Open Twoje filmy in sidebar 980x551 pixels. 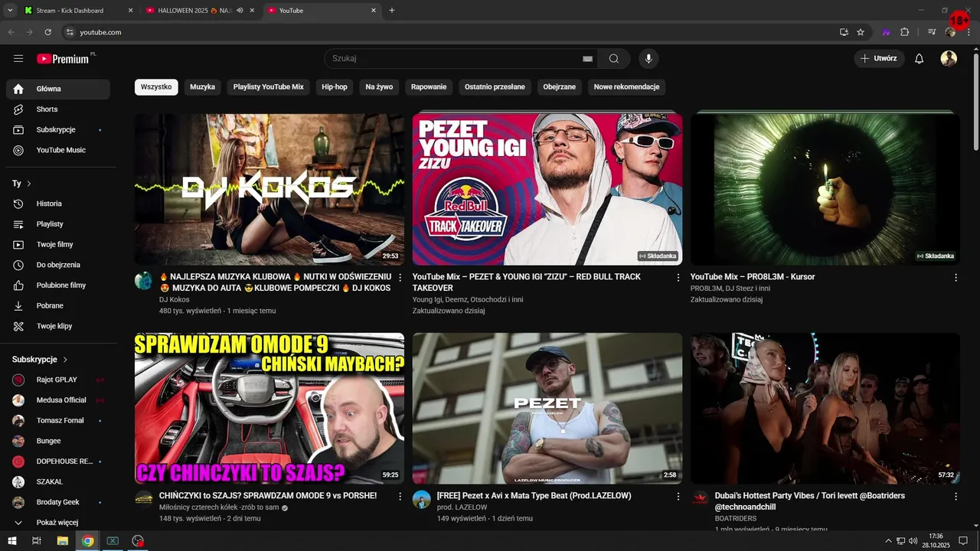[58, 244]
